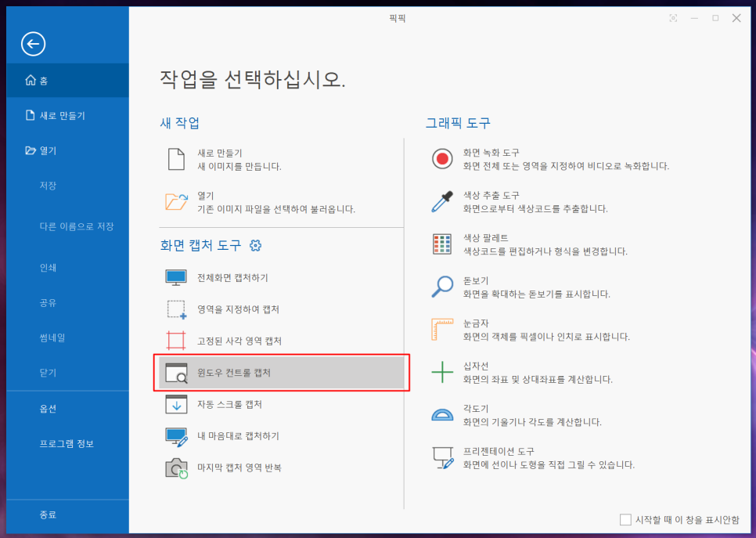
Task: Click the blank page icon for 새로 만들기
Action: point(176,159)
